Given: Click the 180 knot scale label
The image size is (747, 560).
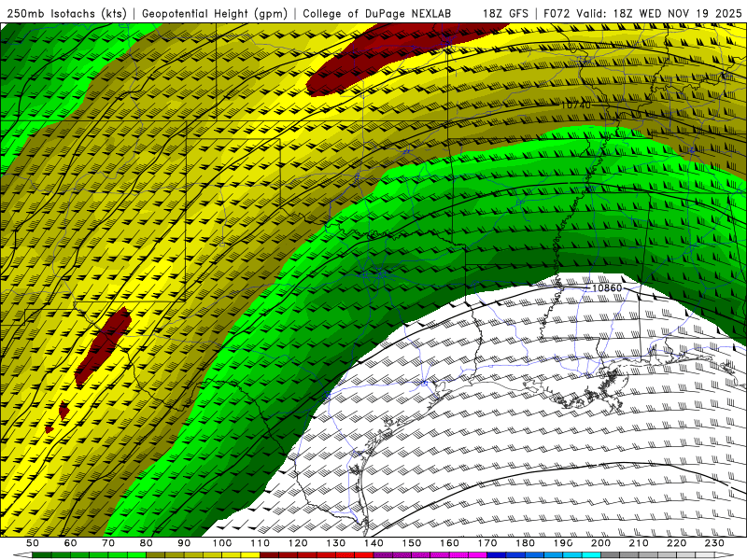Looking at the screenshot, I should click(x=525, y=543).
